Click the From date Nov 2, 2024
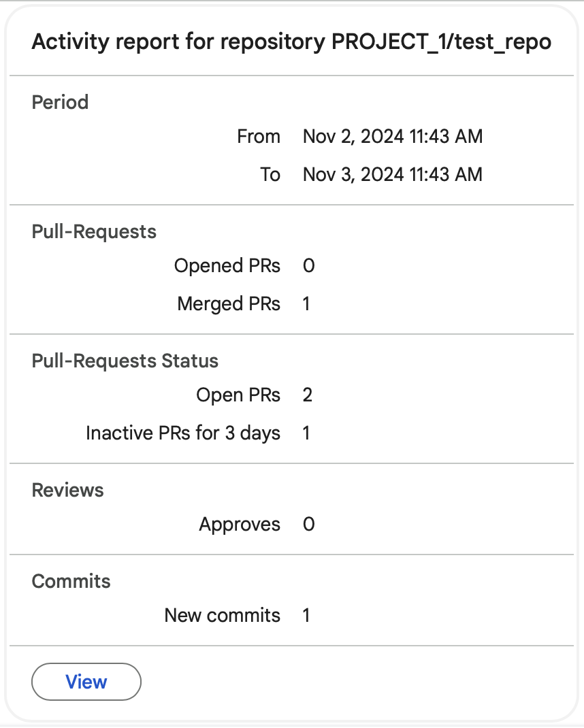Viewport: 584px width, 728px height. point(393,136)
